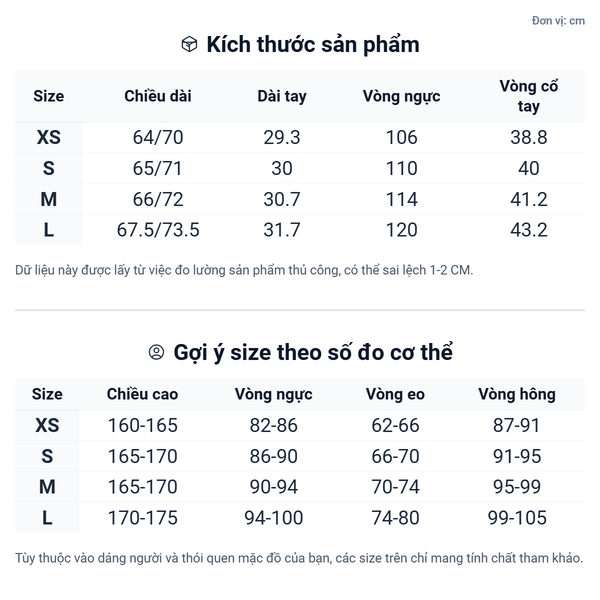Click the 67.5/73.5 length cell

158,231
